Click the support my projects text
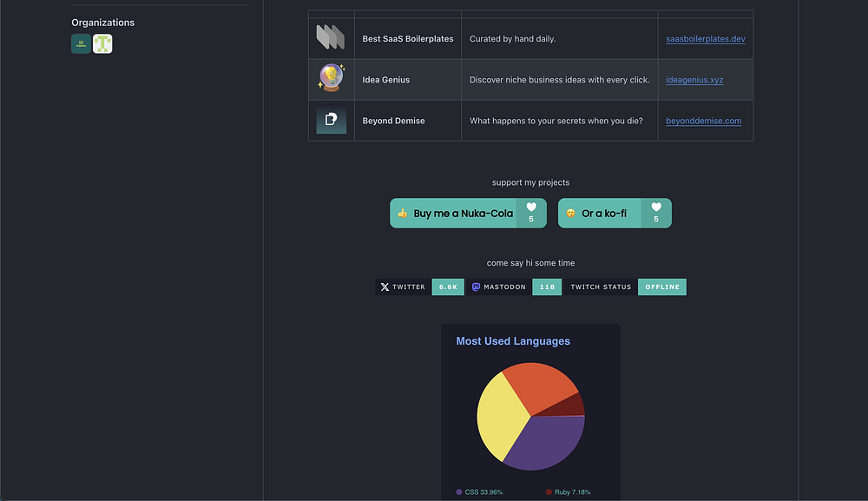 531,182
